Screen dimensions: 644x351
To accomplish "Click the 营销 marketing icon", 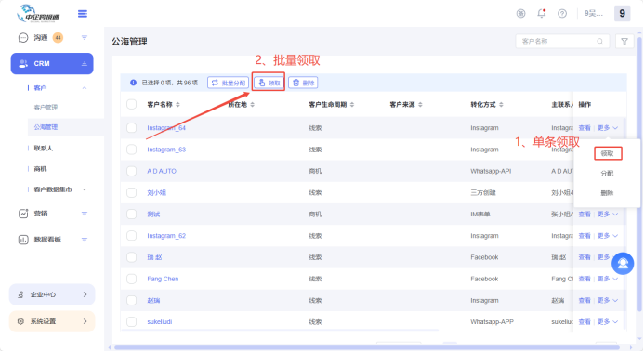I will (23, 214).
